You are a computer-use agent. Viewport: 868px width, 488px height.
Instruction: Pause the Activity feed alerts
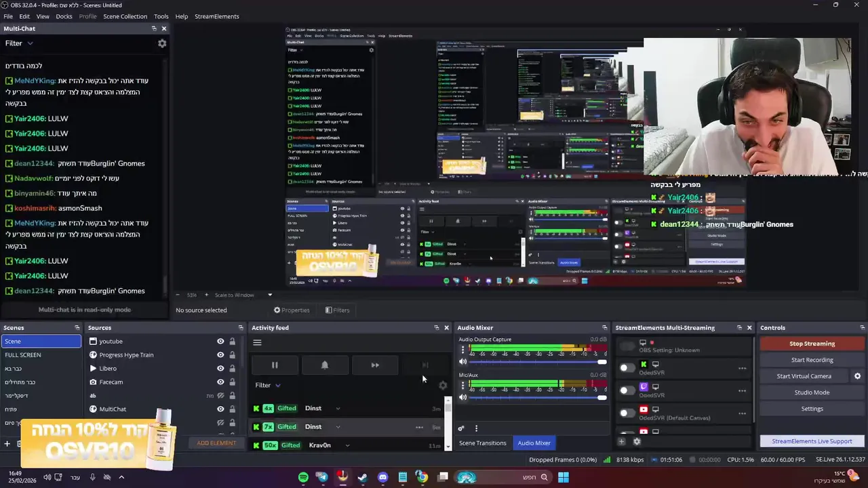pyautogui.click(x=275, y=365)
